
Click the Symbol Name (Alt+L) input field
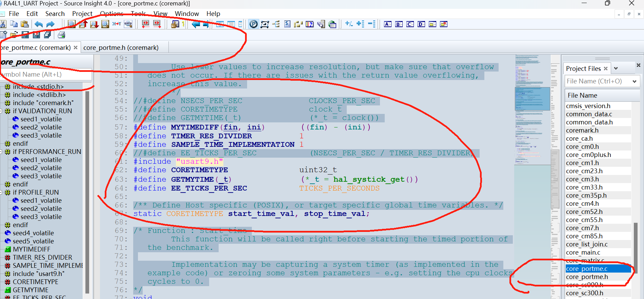[46, 75]
